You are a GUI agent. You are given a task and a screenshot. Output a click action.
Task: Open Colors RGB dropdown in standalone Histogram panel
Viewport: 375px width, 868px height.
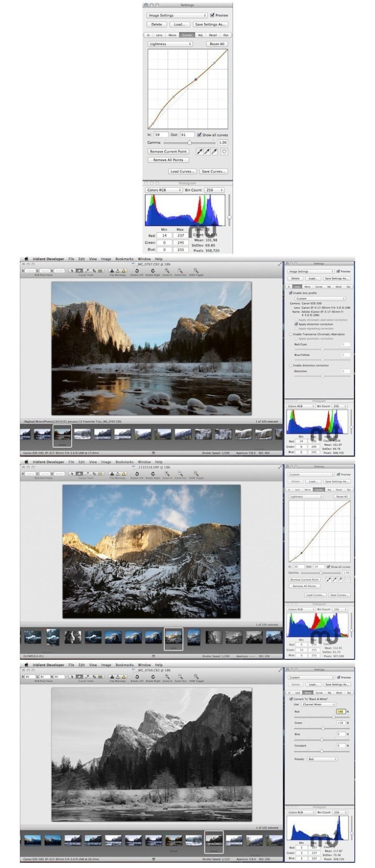click(x=163, y=190)
